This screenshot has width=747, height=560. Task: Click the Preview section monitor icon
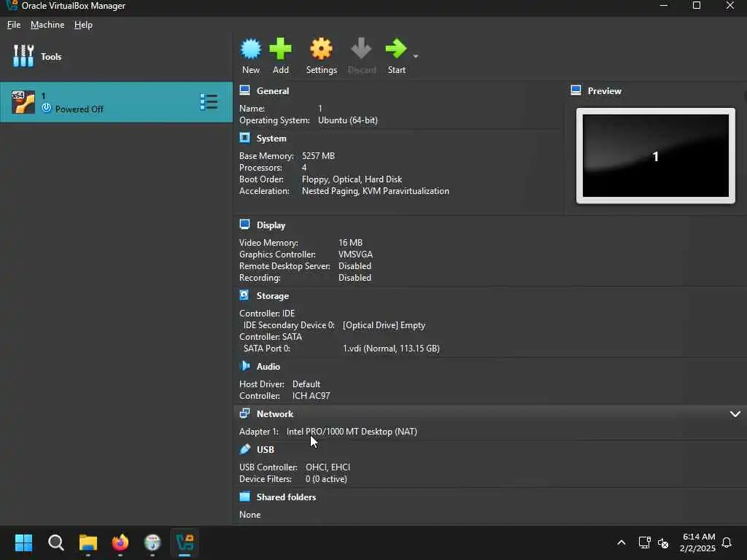coord(576,90)
